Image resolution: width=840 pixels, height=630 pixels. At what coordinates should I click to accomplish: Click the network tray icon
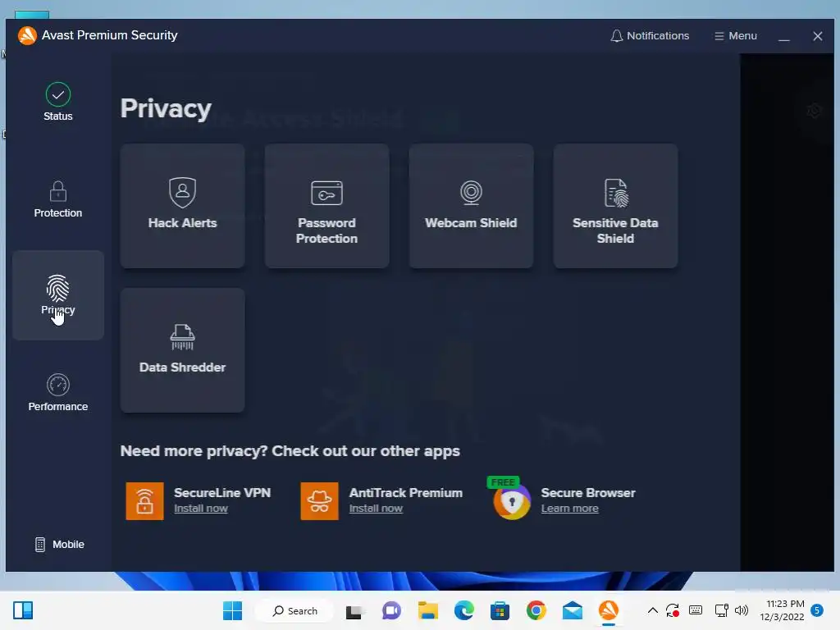click(x=722, y=610)
